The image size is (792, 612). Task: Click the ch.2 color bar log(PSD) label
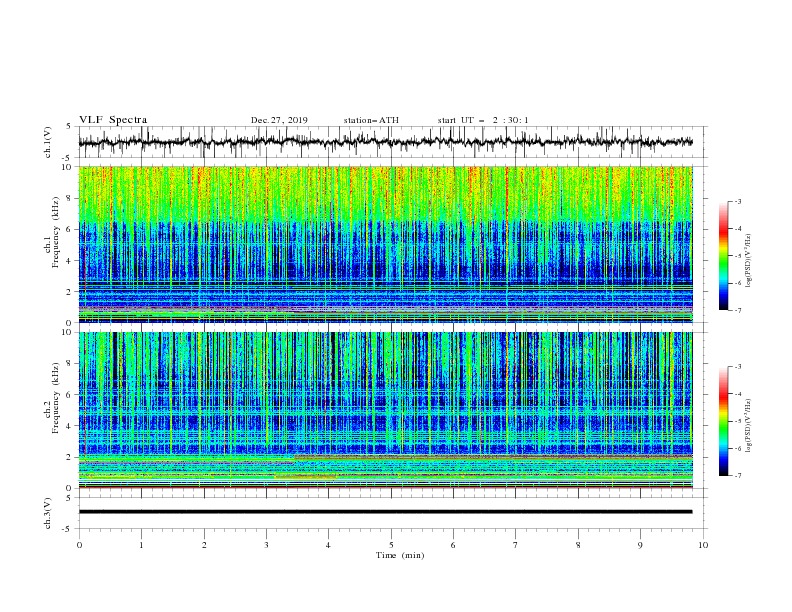pyautogui.click(x=749, y=426)
